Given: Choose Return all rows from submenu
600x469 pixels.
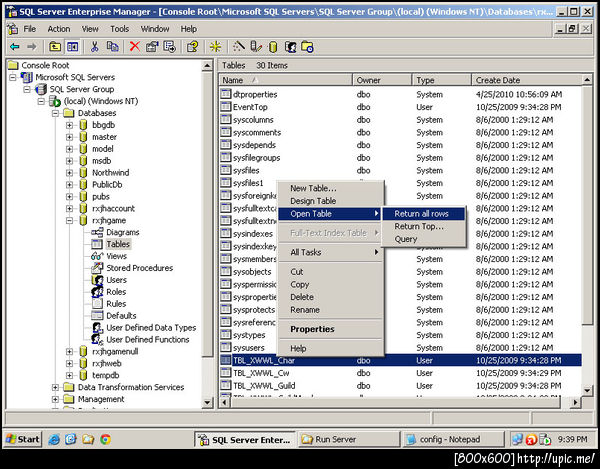Looking at the screenshot, I should [421, 213].
